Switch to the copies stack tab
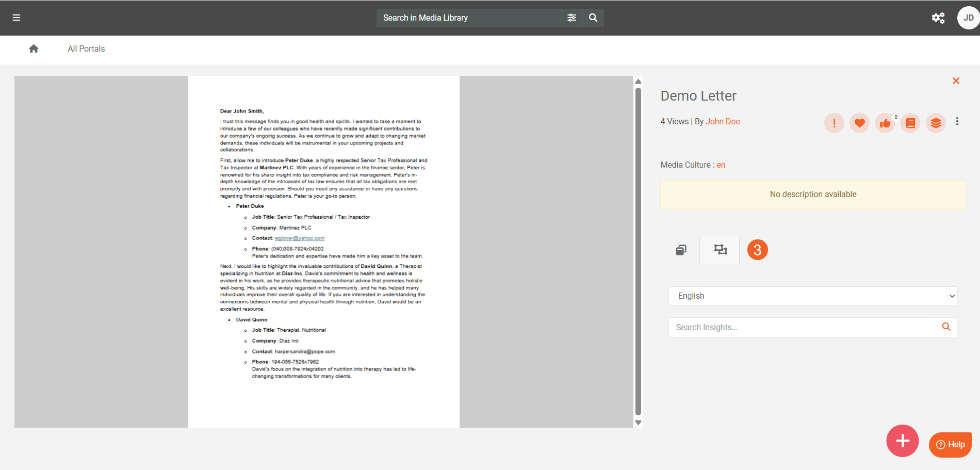The width and height of the screenshot is (980, 470). point(681,250)
